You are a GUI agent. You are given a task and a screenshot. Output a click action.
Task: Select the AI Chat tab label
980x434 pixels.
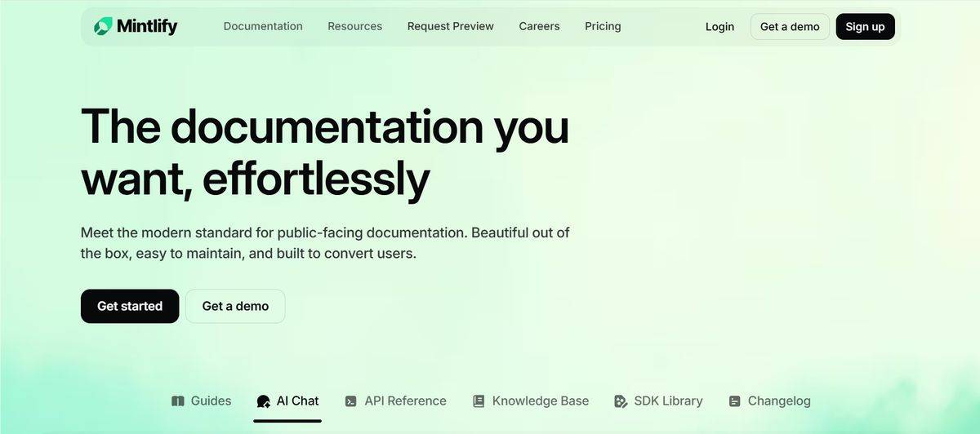(x=297, y=401)
